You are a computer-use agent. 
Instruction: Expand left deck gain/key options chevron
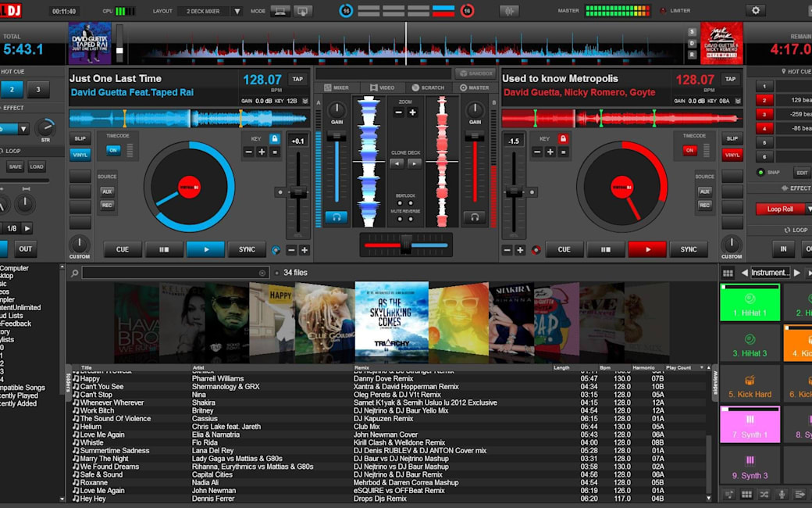(x=305, y=101)
